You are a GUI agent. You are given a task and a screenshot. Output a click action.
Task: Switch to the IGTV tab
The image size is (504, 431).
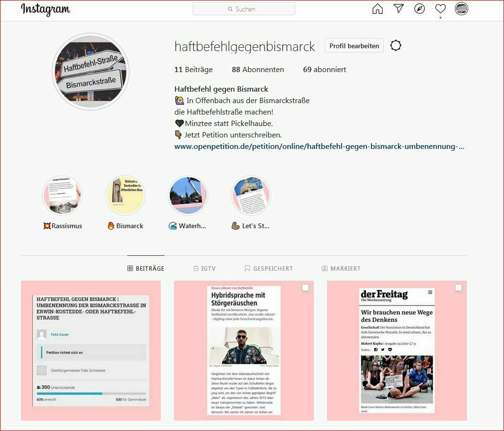click(204, 269)
